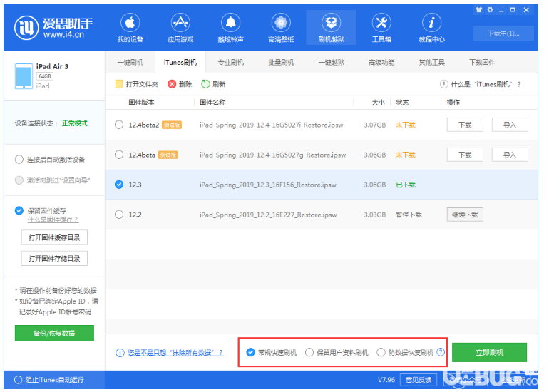Switch to 一键刷机 tab
Viewport: 549px width, 392px height.
pyautogui.click(x=130, y=62)
